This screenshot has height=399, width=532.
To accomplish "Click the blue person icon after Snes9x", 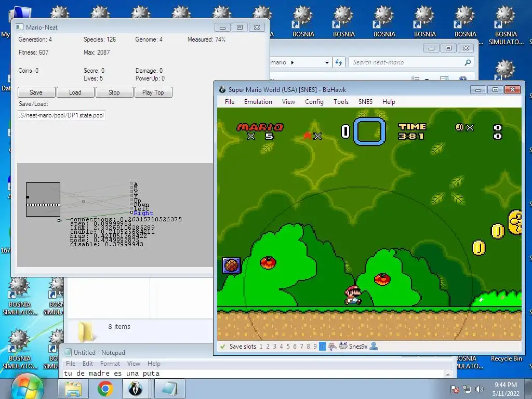I will 374,346.
